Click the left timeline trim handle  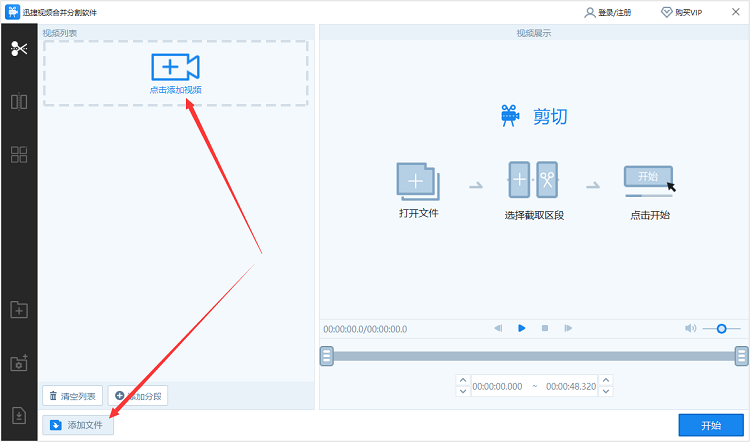pyautogui.click(x=327, y=356)
